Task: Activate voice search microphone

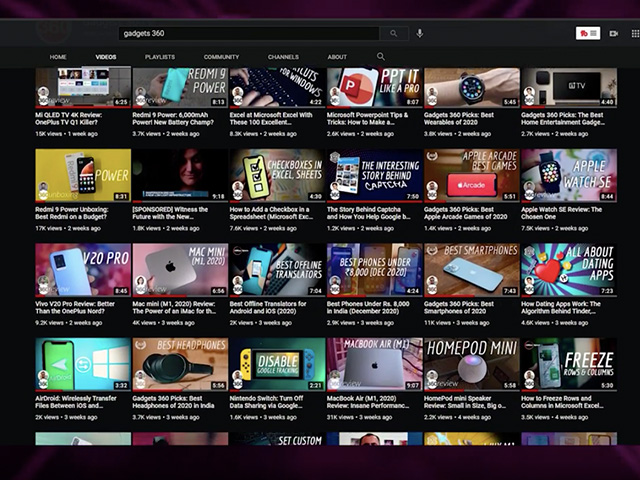Action: click(420, 33)
